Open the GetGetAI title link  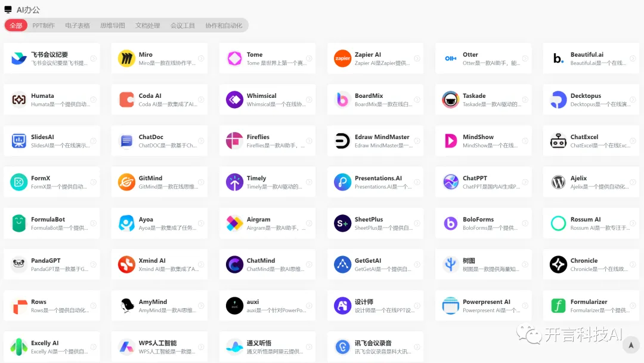(x=368, y=261)
